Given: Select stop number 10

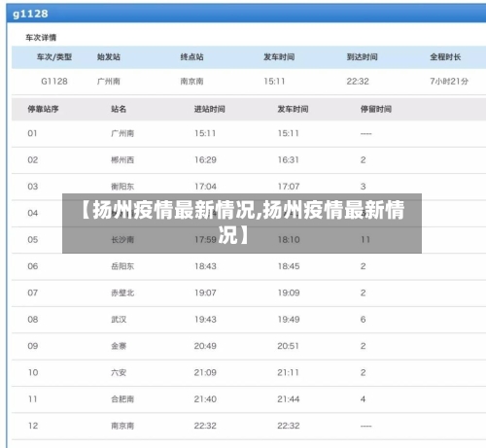Looking at the screenshot, I should (33, 372).
